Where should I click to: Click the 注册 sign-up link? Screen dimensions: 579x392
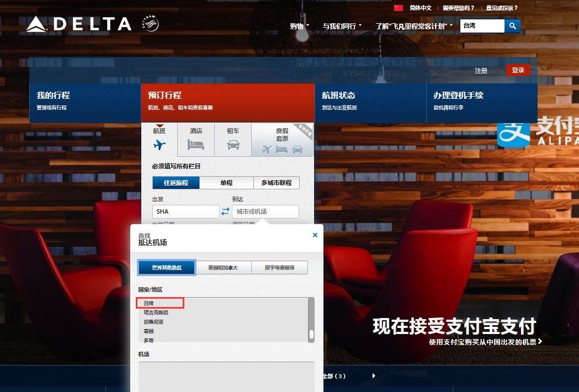pyautogui.click(x=481, y=71)
